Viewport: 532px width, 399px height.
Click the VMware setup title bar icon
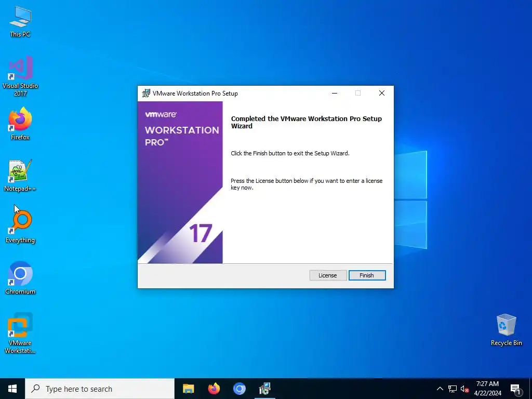click(x=146, y=94)
